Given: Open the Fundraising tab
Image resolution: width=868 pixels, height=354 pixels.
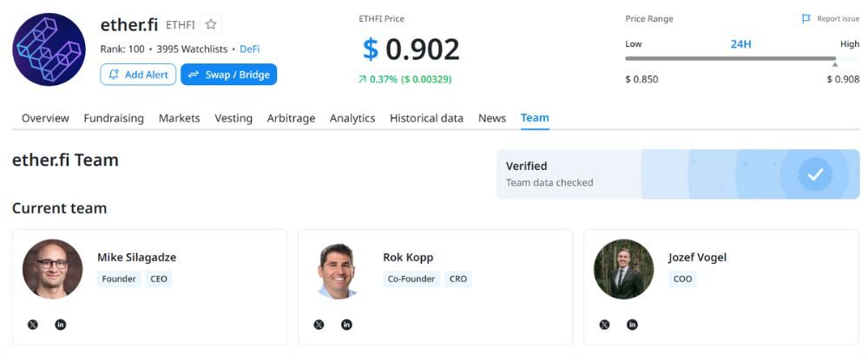Looking at the screenshot, I should (x=114, y=118).
